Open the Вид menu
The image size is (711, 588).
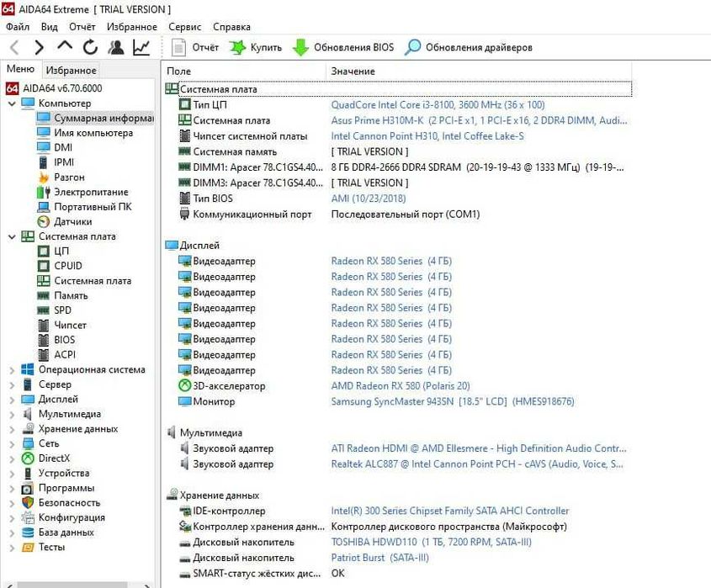(x=49, y=27)
